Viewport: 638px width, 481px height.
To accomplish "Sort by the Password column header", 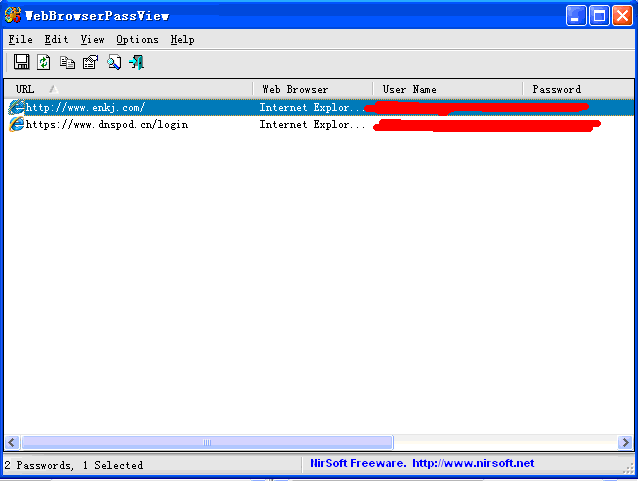I will tap(578, 89).
